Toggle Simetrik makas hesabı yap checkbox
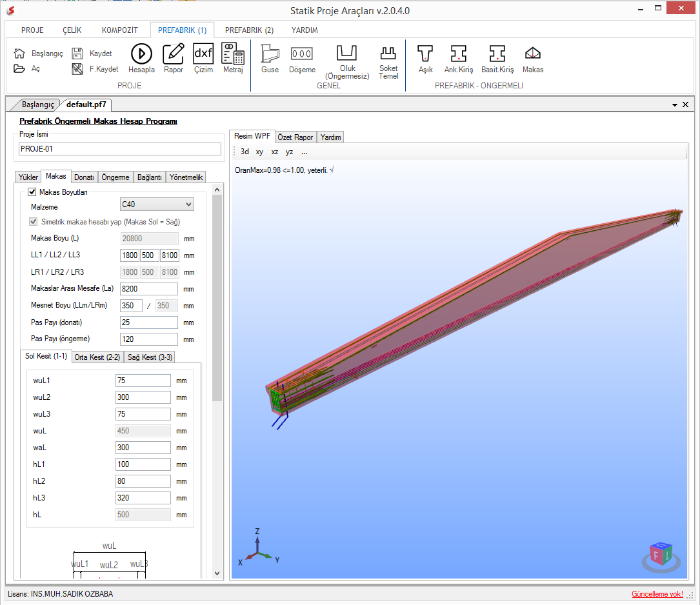 pos(33,222)
